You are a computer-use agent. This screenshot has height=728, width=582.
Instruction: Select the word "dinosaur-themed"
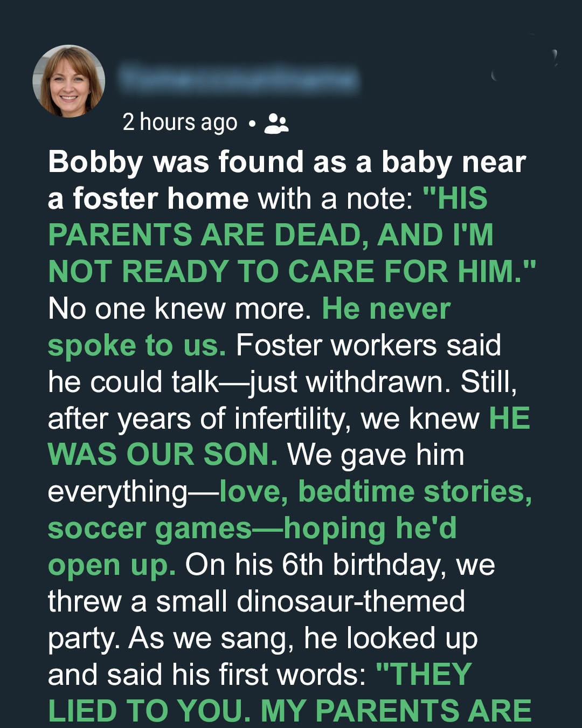(351, 601)
